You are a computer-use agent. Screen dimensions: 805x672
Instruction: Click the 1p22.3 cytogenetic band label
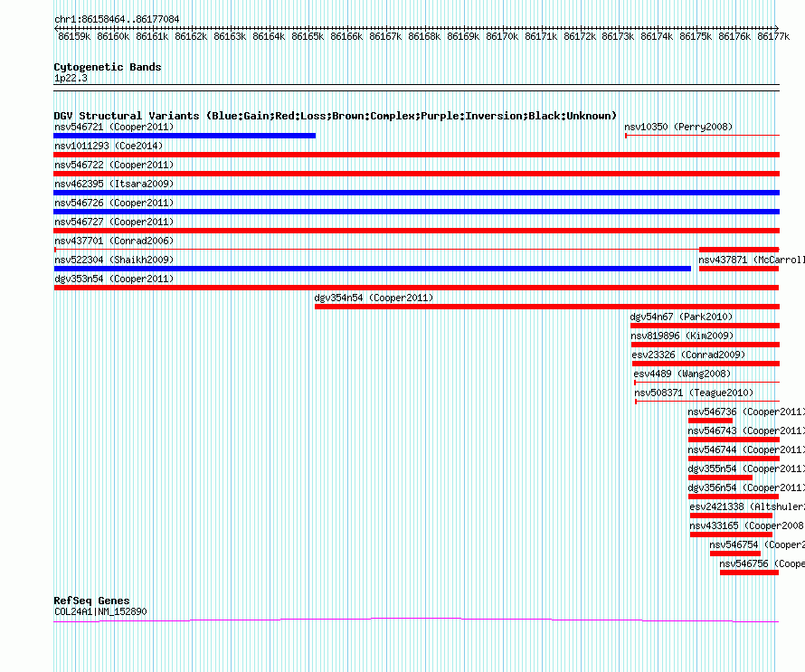point(71,78)
